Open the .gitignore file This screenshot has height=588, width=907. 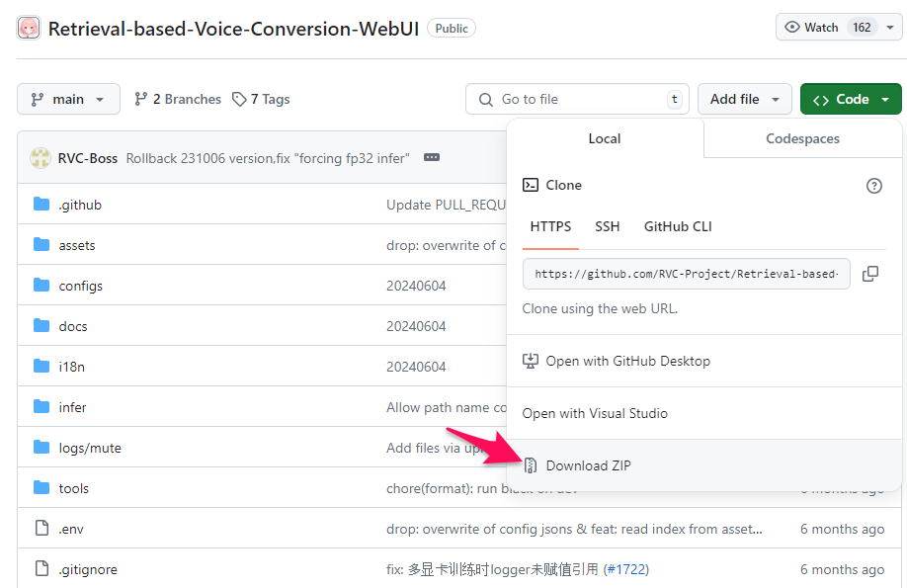point(87,569)
